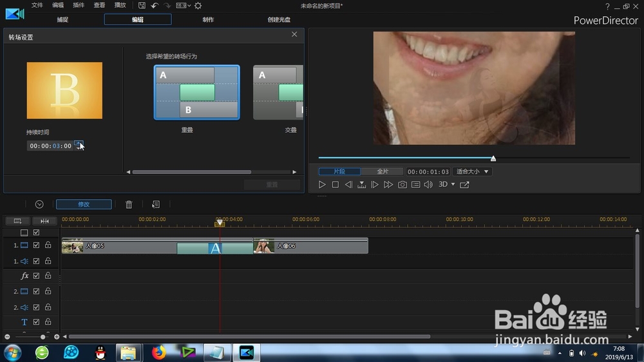The image size is (644, 362).
Task: Select the transition A between clips
Action: coord(215,248)
